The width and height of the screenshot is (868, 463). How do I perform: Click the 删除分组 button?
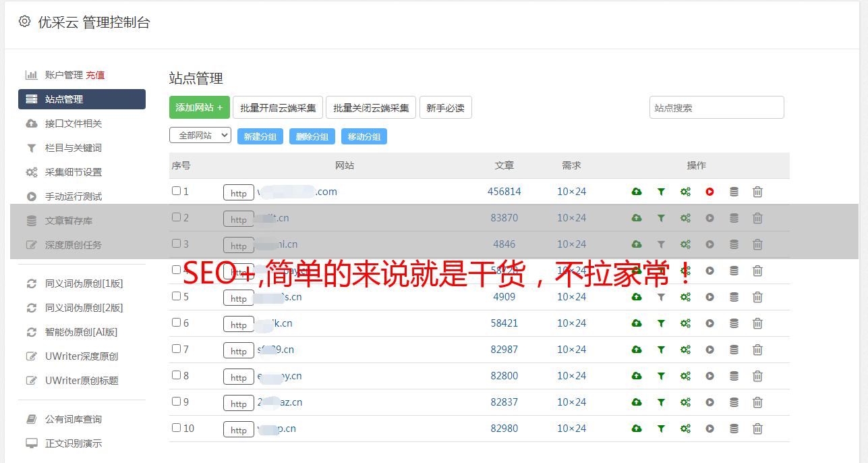click(x=312, y=136)
